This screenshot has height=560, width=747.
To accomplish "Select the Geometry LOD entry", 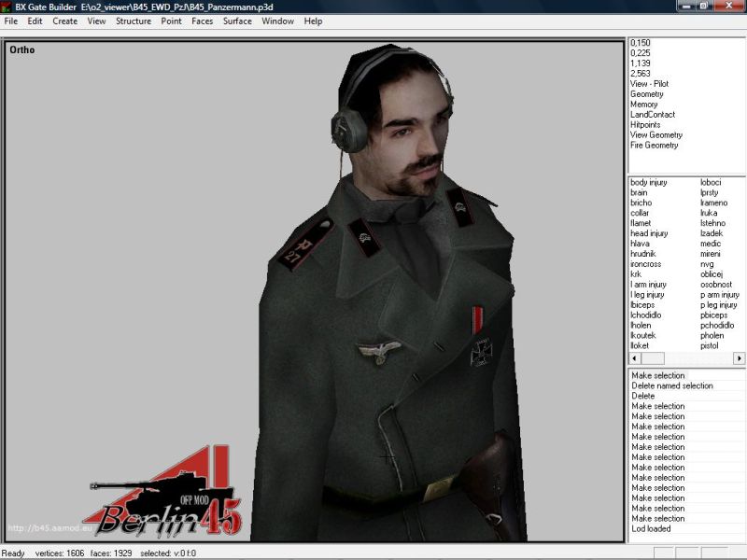I will pos(646,94).
